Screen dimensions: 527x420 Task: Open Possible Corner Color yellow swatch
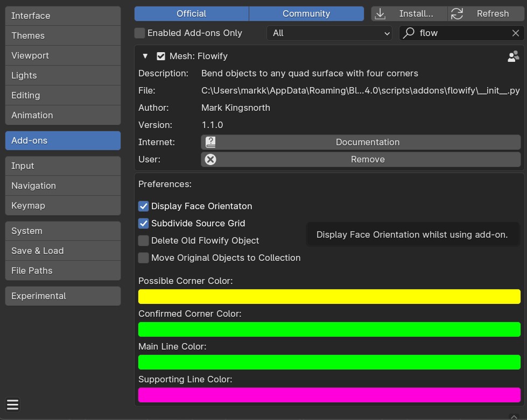point(329,297)
